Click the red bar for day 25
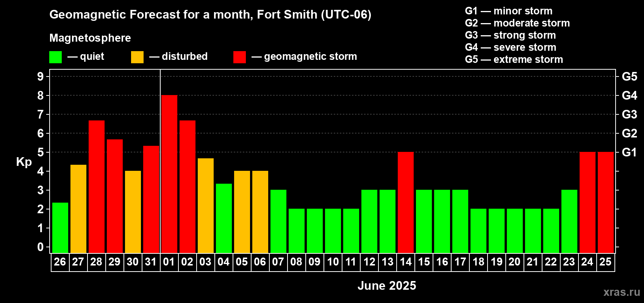The width and height of the screenshot is (644, 303). [x=606, y=202]
